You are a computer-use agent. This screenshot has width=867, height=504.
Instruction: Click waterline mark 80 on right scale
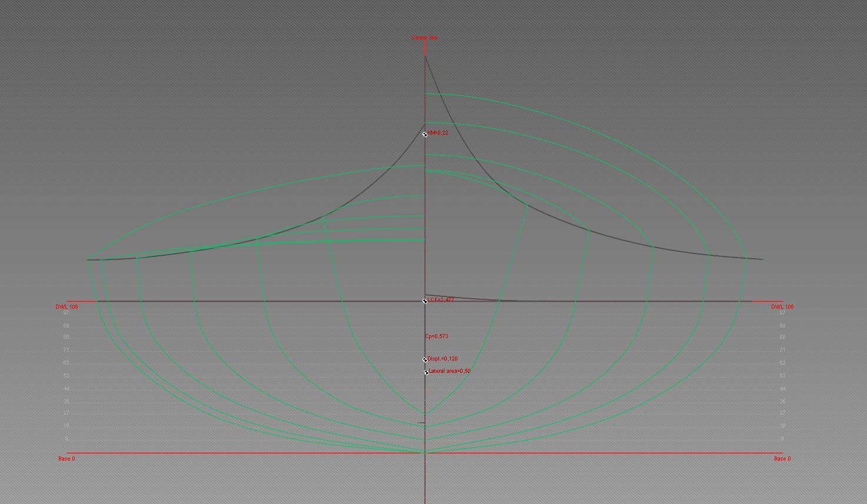point(782,338)
